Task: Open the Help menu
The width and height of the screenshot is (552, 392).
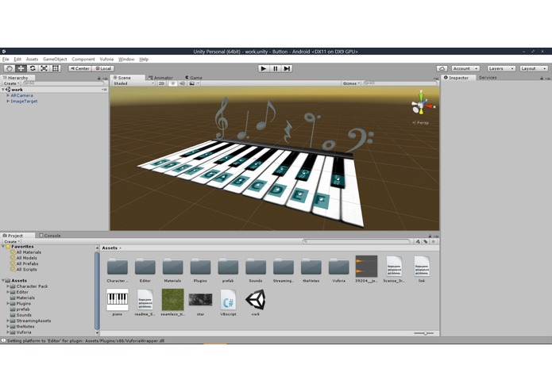Action: pos(144,59)
